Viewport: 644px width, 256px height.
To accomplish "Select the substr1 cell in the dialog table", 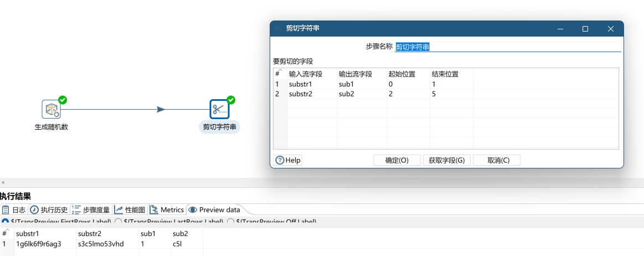I will pyautogui.click(x=312, y=84).
